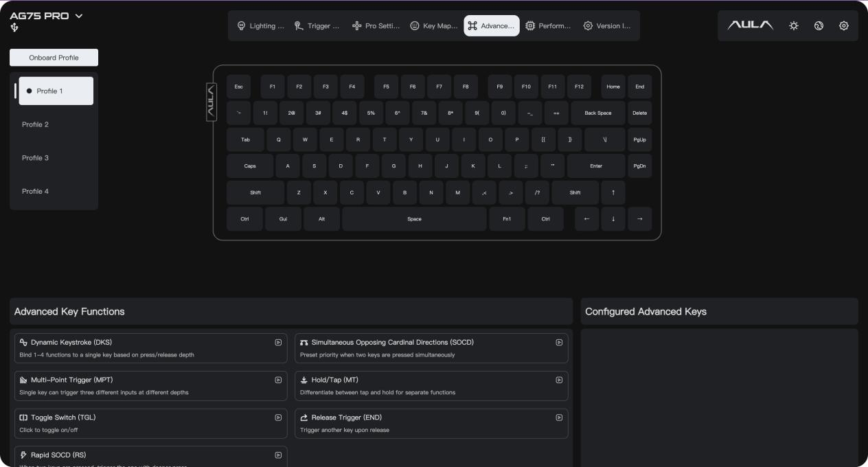Open the settings gear icon

point(844,25)
